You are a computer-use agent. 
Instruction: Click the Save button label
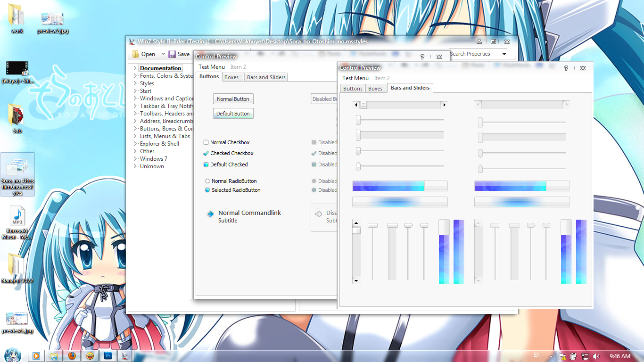pyautogui.click(x=183, y=54)
